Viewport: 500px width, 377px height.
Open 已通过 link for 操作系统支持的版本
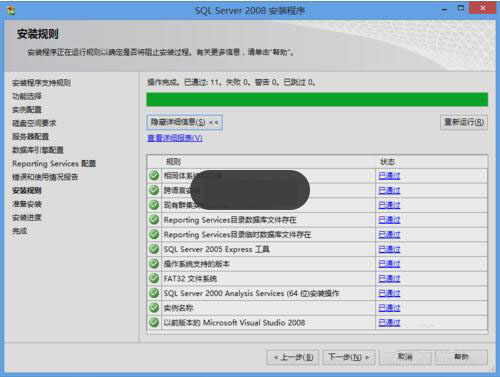click(x=389, y=264)
